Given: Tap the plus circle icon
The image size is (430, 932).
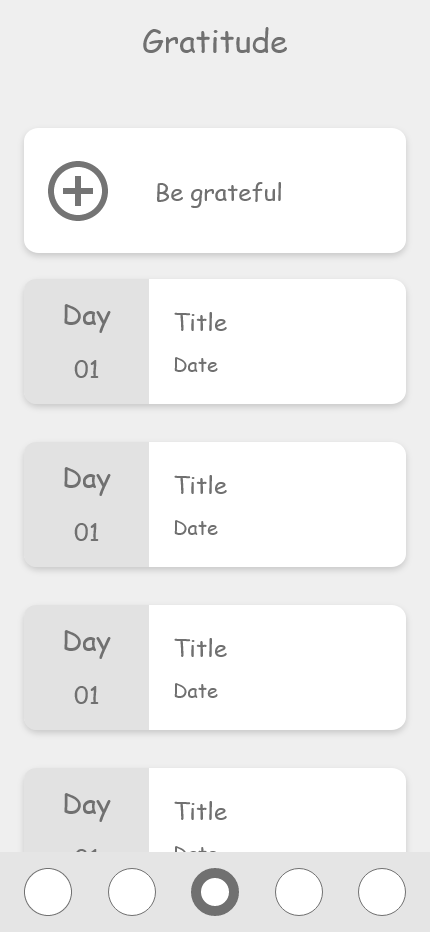Looking at the screenshot, I should pos(78,191).
